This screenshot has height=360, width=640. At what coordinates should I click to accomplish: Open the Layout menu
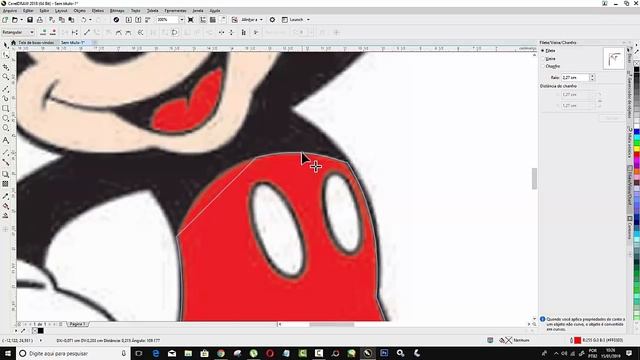pos(61,11)
